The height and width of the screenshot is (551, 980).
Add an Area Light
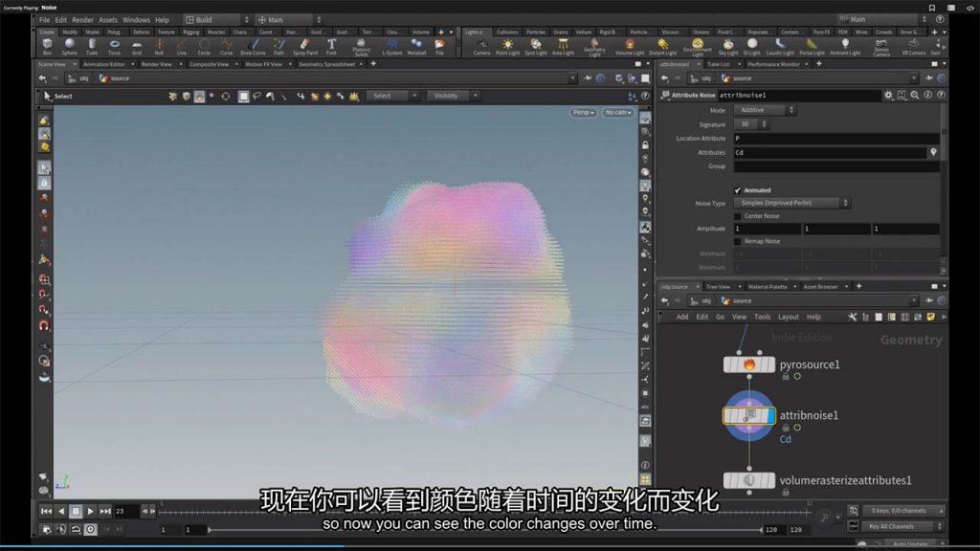[x=563, y=46]
